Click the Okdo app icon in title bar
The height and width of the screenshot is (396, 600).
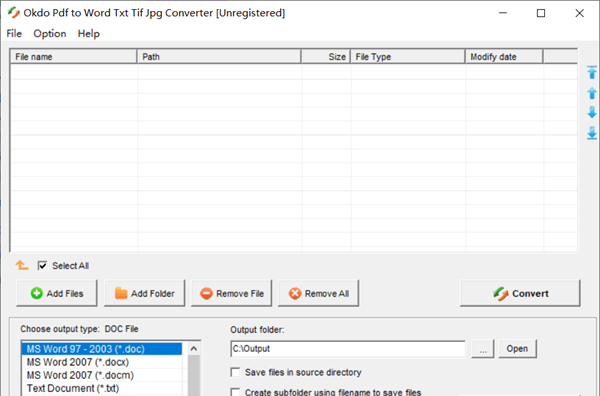pyautogui.click(x=13, y=13)
